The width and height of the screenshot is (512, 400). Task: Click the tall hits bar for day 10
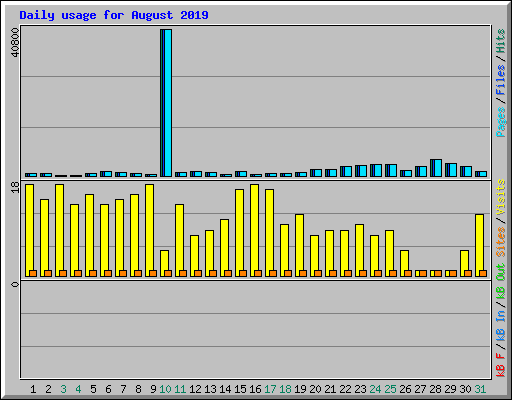(x=166, y=103)
